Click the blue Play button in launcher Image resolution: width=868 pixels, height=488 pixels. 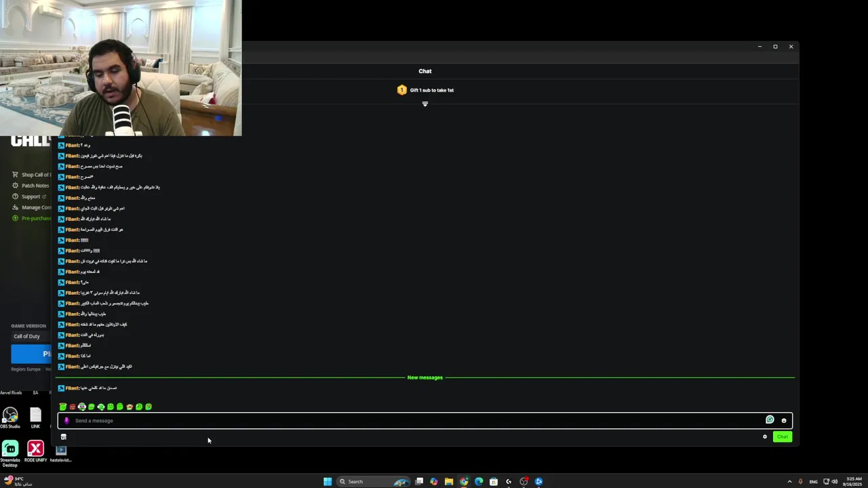(x=32, y=353)
